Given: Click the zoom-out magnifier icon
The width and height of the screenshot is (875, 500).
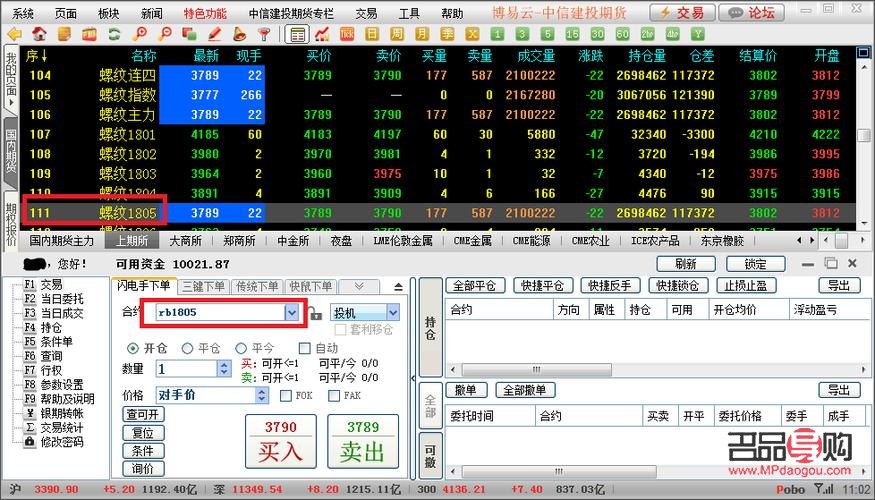Looking at the screenshot, I should click(165, 35).
